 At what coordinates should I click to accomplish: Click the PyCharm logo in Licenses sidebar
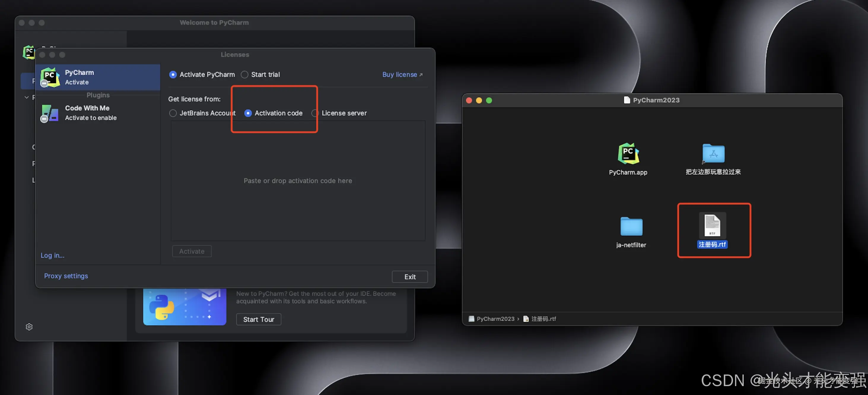coord(50,77)
